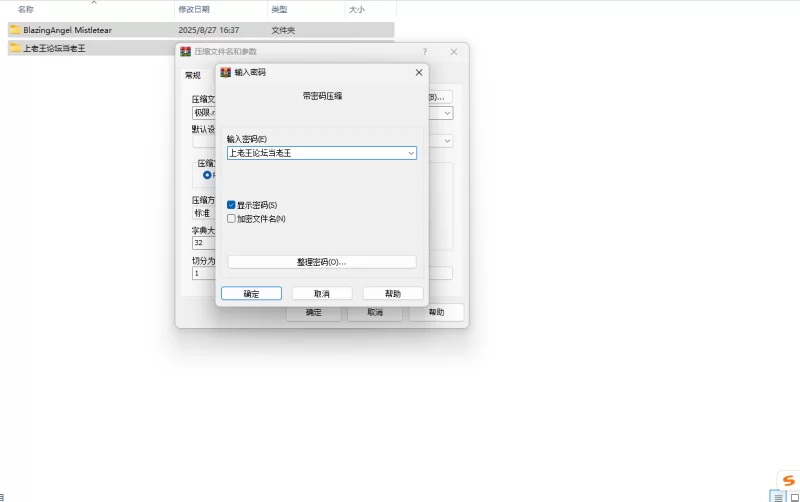Click the question mark help icon in 压缩文件名和参数

pos(424,52)
